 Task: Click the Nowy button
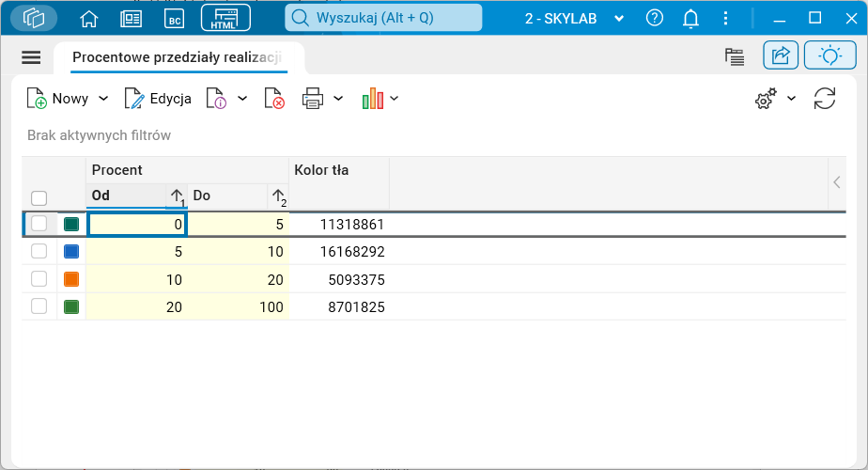pos(57,99)
